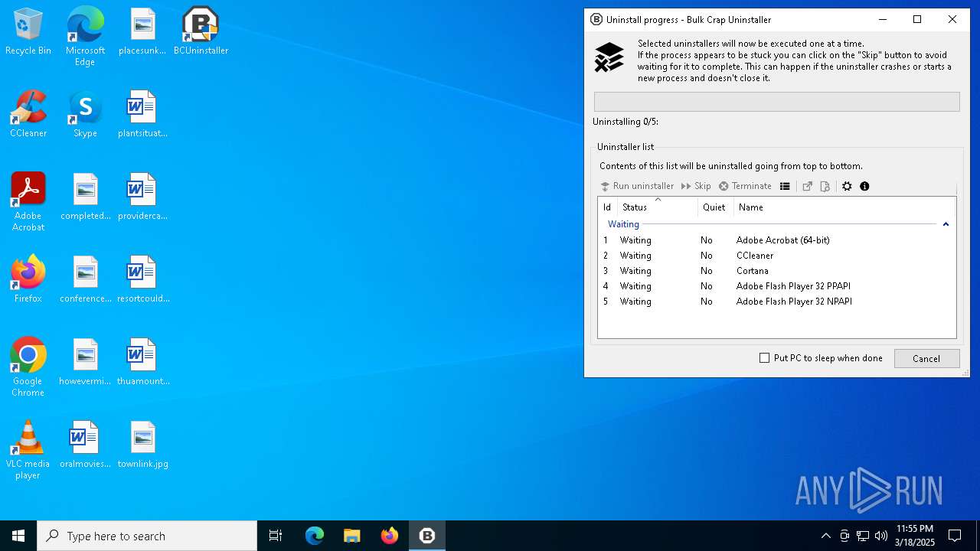Click the Waiting group header label
Image resolution: width=980 pixels, height=551 pixels.
(x=623, y=224)
